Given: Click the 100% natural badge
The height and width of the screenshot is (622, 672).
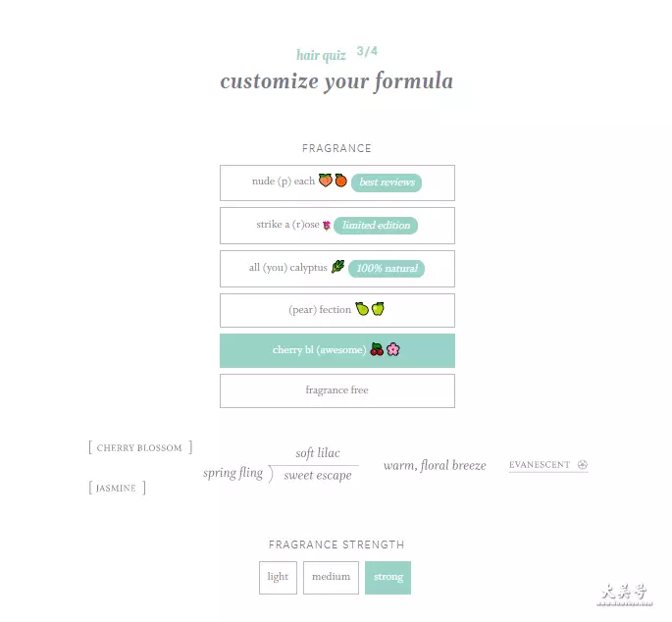Looking at the screenshot, I should pos(387,269).
